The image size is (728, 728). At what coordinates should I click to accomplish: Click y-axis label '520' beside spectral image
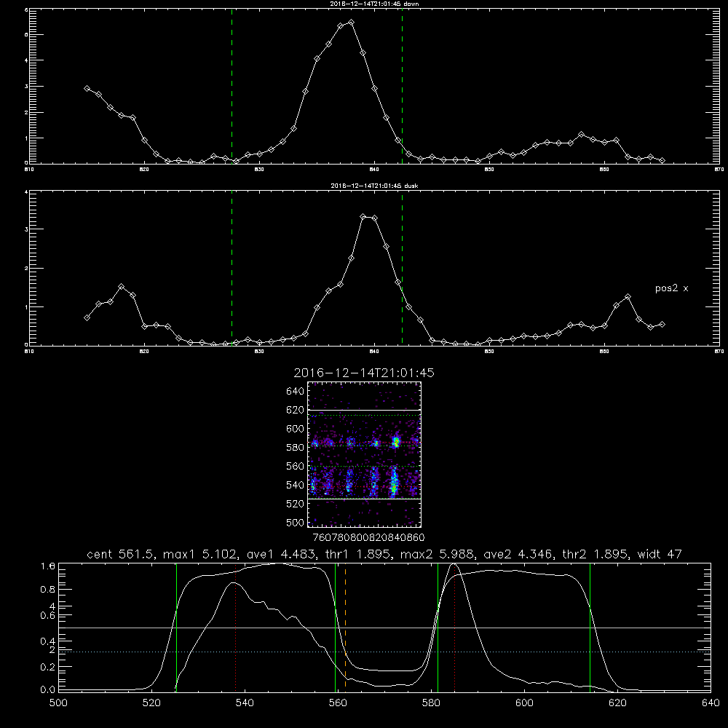click(296, 504)
